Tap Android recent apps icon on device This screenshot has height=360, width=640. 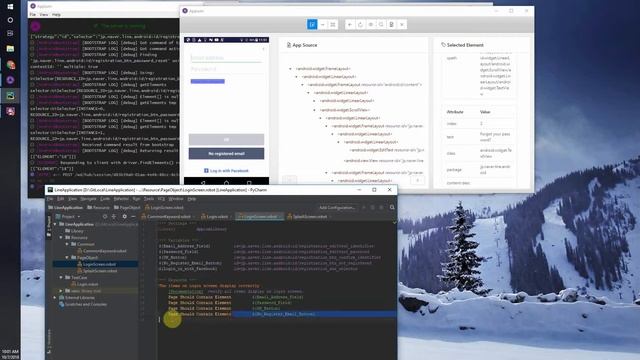(249, 182)
